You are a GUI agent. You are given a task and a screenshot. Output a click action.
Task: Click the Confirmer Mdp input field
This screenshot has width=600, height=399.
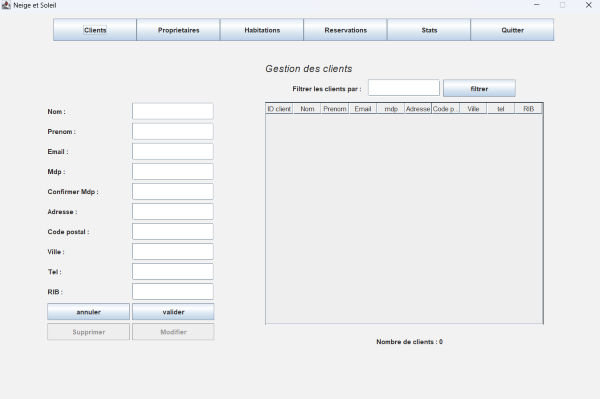click(x=173, y=191)
